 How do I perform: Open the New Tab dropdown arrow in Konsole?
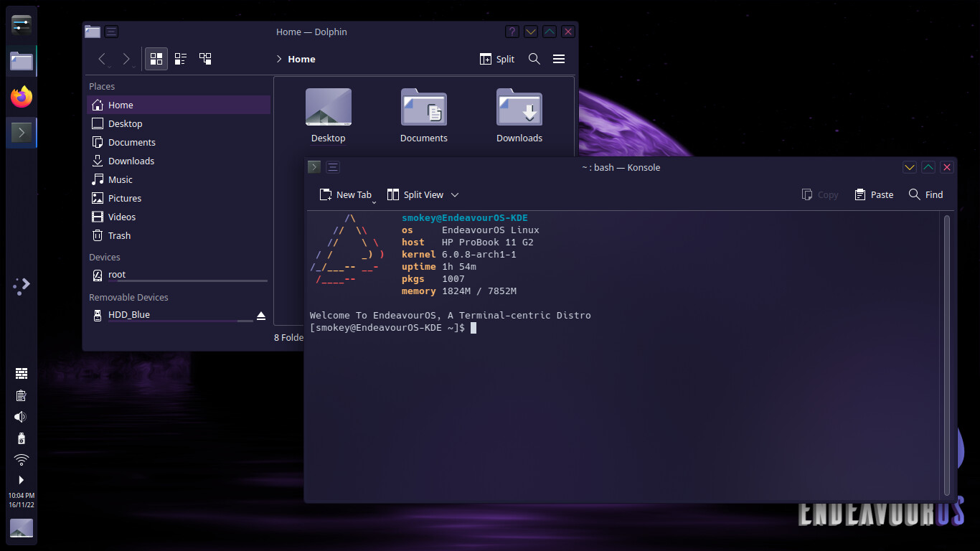point(374,202)
